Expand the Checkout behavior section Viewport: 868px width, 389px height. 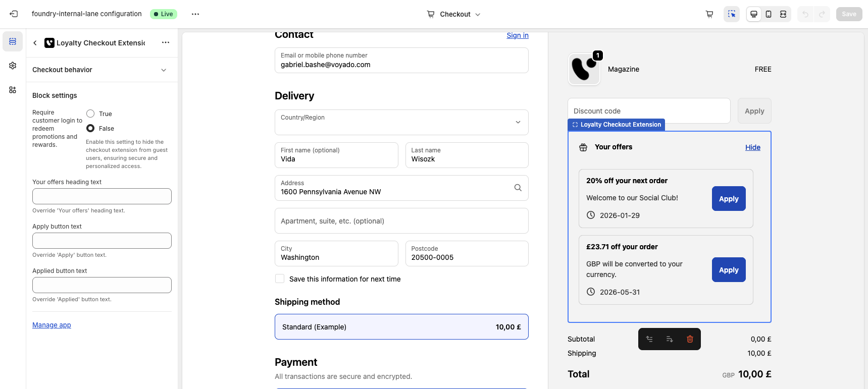[164, 70]
